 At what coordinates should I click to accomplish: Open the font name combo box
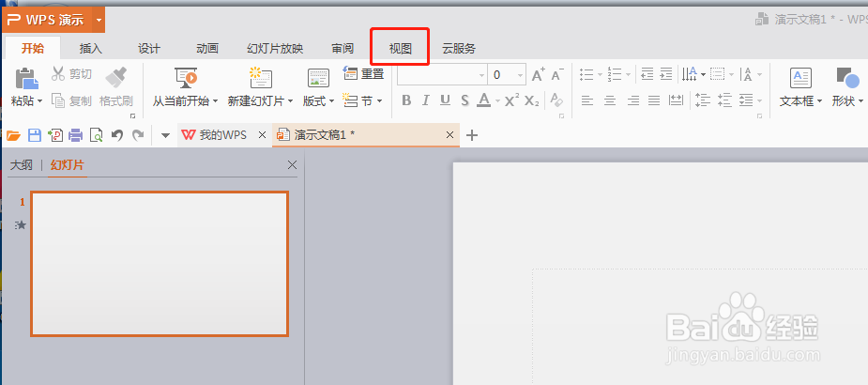point(442,75)
